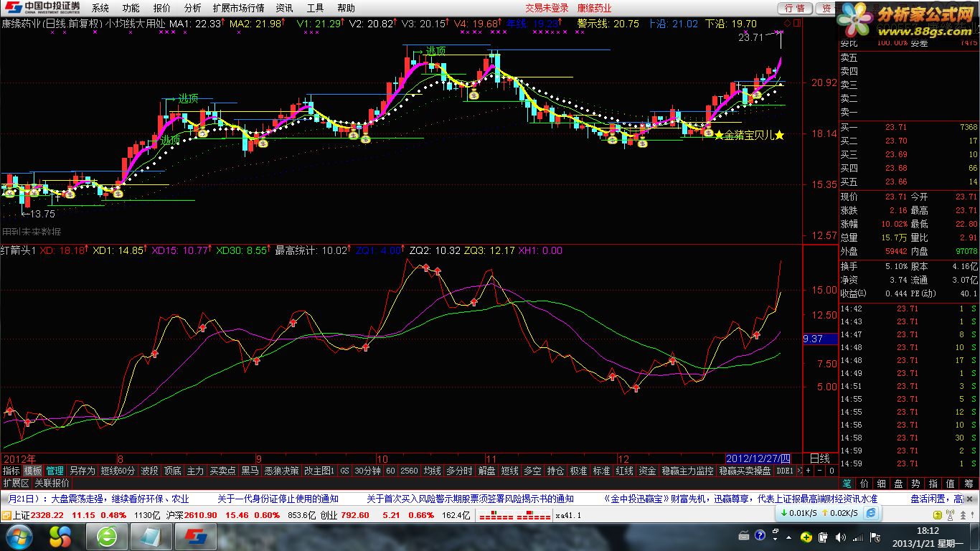Viewport: 980px width, 551px height.
Task: Open the 扩展区 tab
Action: [x=16, y=483]
